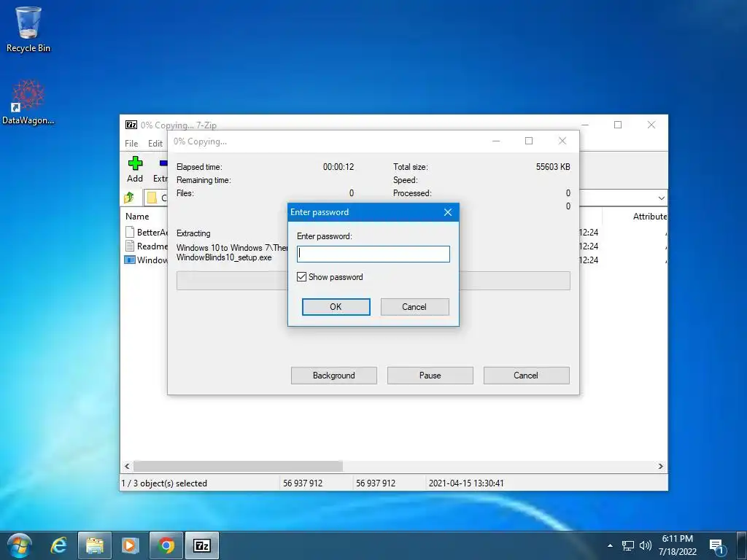Click the Attribute column header
747x560 pixels.
click(x=650, y=216)
